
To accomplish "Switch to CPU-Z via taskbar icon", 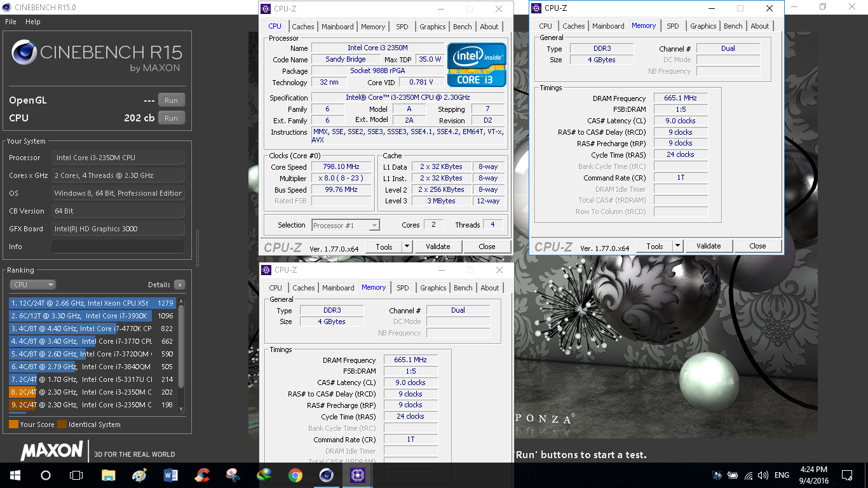I will (358, 475).
